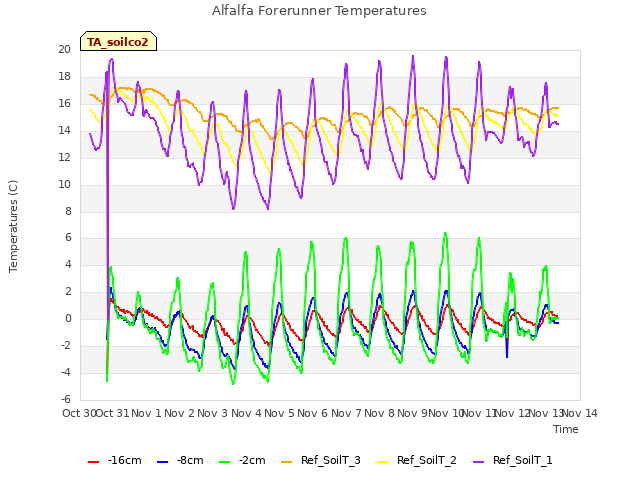Click the Oct 30 x-axis tick label
This screenshot has height=480, width=640.
pyautogui.click(x=79, y=413)
